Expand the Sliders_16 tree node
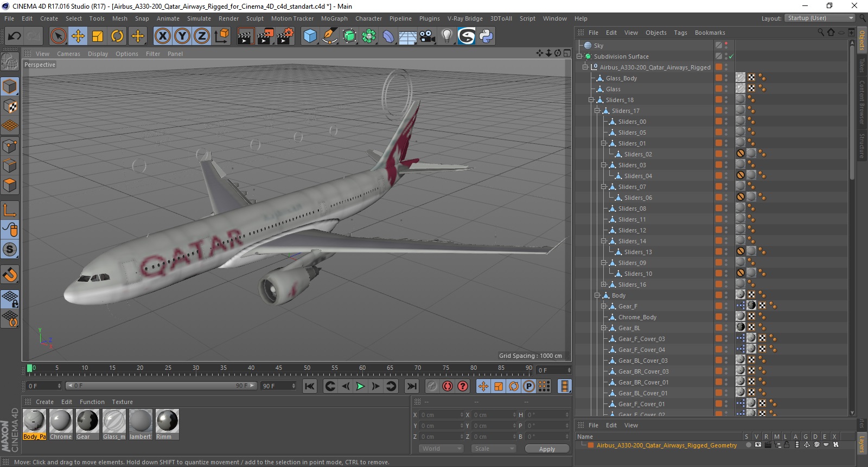The image size is (868, 467). pos(603,285)
